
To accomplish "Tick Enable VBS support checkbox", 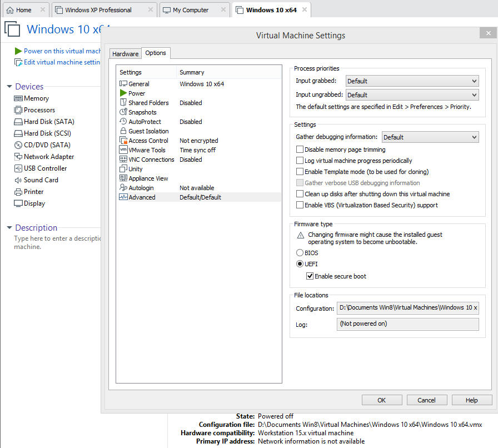I will point(300,205).
